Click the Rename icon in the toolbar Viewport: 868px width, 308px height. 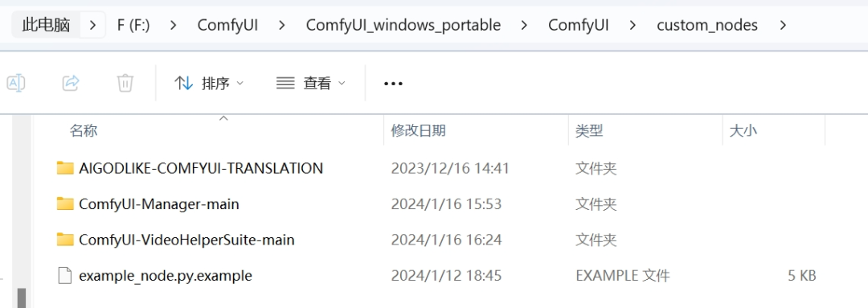tap(15, 84)
